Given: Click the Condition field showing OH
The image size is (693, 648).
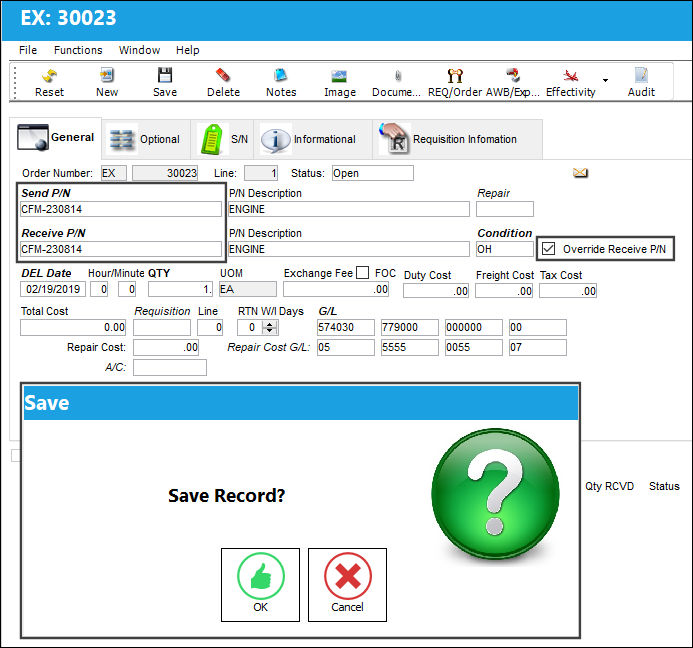Looking at the screenshot, I should pyautogui.click(x=505, y=249).
